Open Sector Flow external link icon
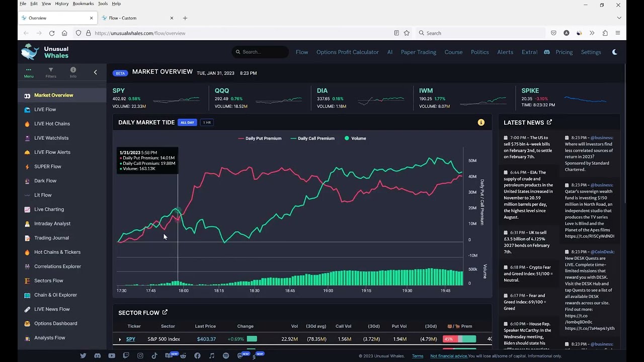This screenshot has width=644, height=362. pyautogui.click(x=165, y=312)
